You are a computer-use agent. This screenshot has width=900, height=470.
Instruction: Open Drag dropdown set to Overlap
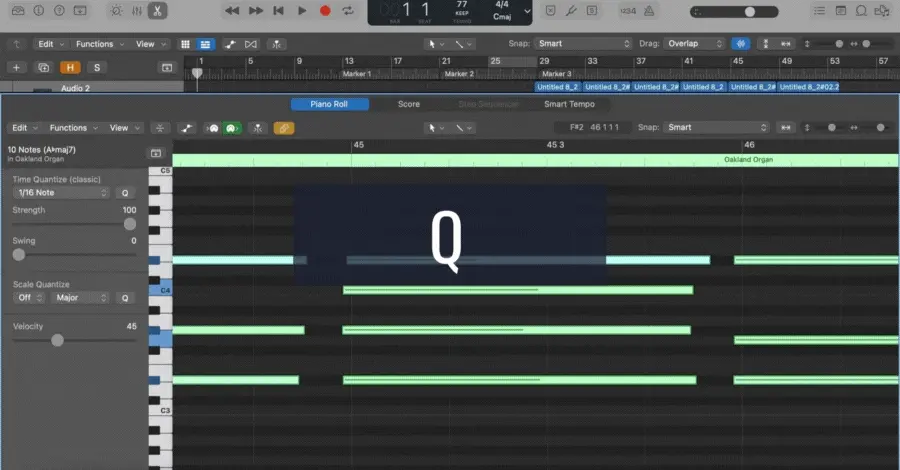pyautogui.click(x=694, y=44)
